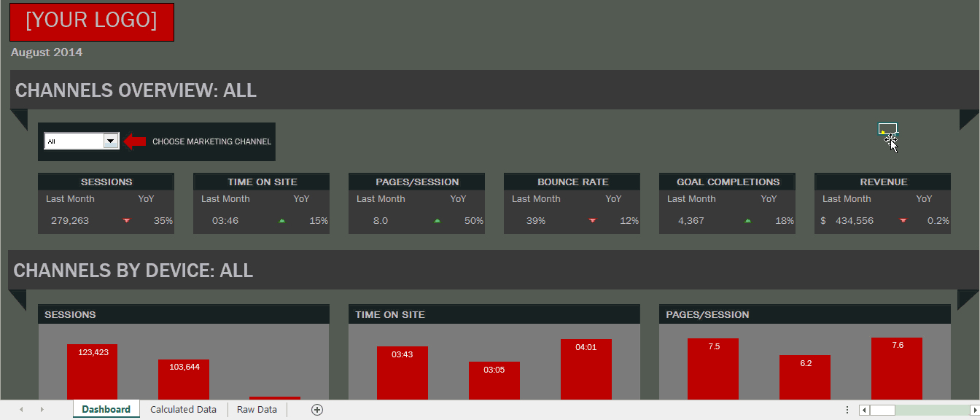Click the Sessions chart bar labeled 103,644
The image size is (980, 420).
coord(184,379)
